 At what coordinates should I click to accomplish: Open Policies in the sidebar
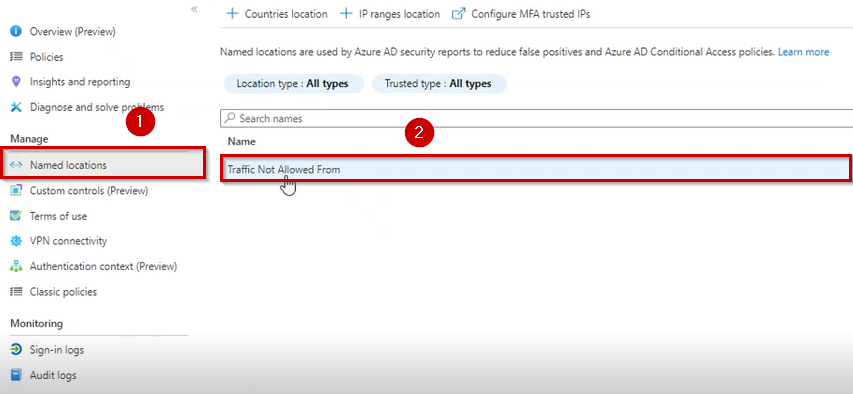[x=46, y=57]
